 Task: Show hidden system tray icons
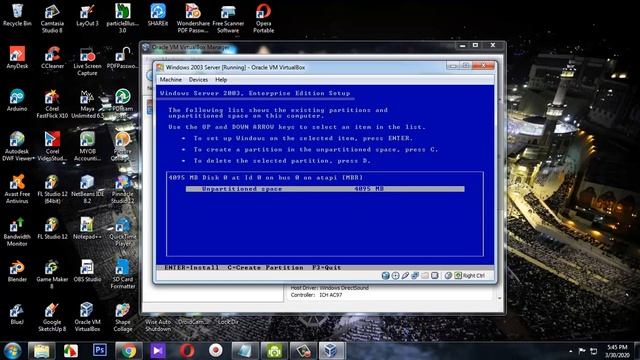coord(571,351)
